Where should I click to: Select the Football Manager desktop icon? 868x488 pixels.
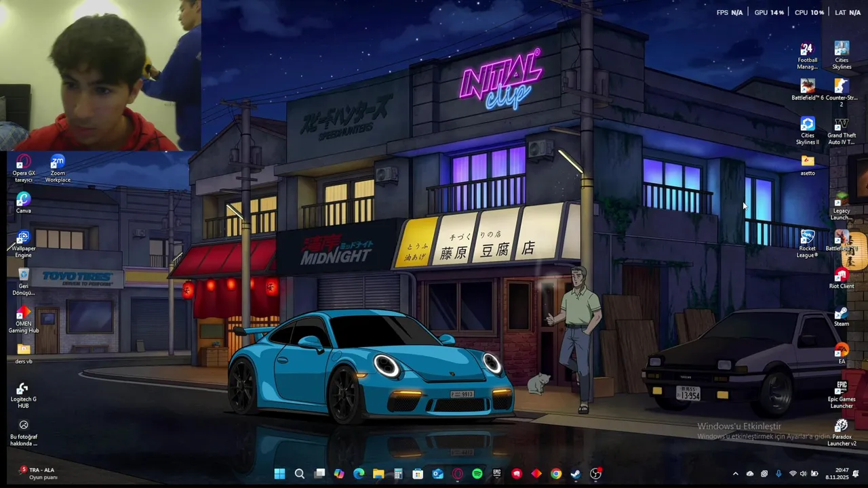807,56
